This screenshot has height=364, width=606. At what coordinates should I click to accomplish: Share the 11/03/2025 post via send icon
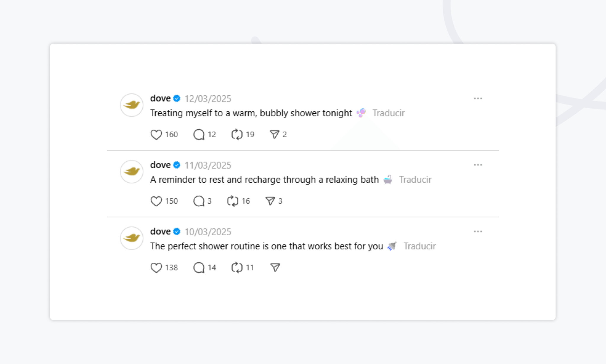click(270, 201)
